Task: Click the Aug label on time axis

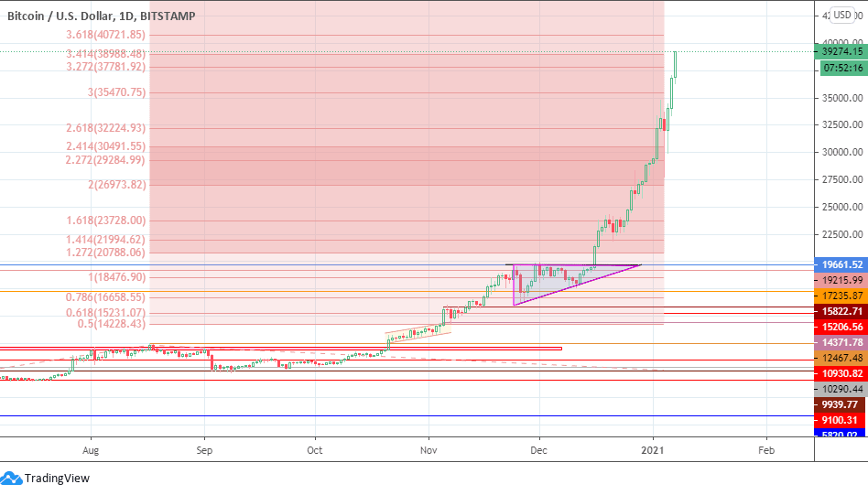Action: pos(91,450)
